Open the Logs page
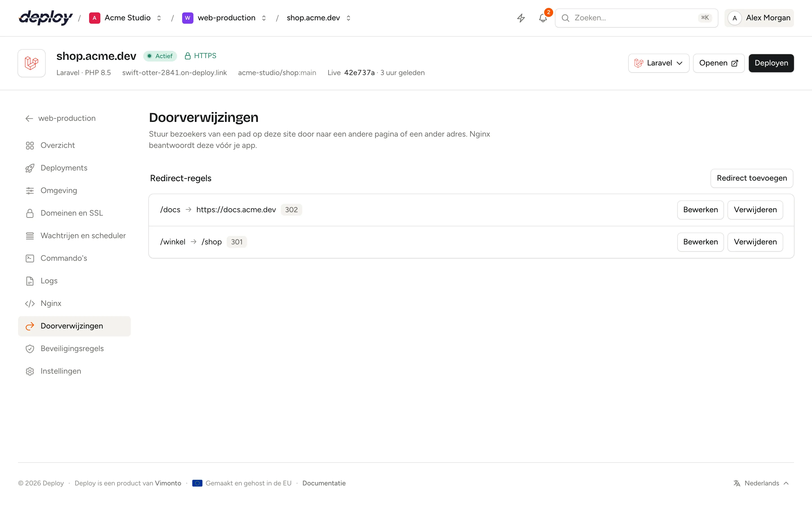 point(74,281)
